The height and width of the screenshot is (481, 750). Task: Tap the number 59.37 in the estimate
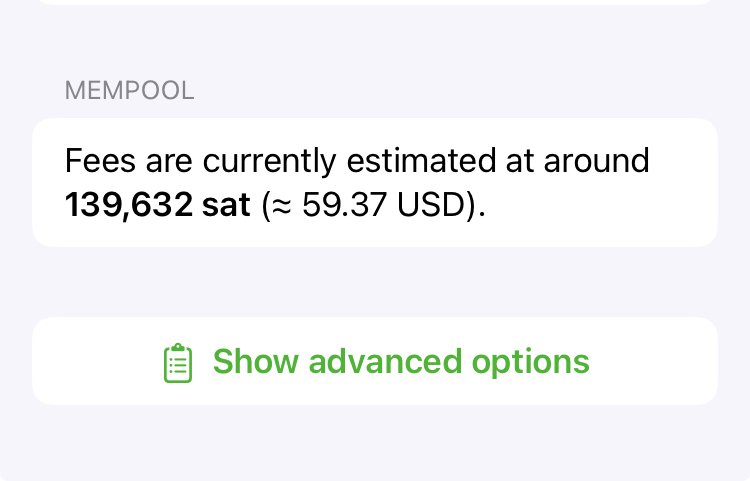[x=344, y=205]
